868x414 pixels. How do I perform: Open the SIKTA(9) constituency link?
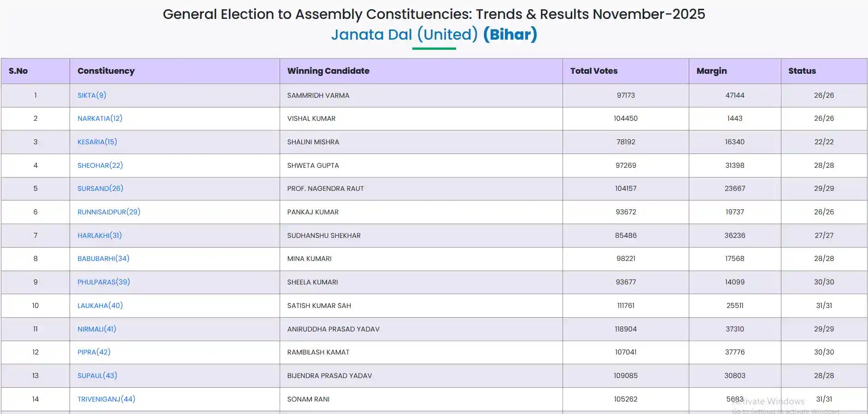(92, 95)
